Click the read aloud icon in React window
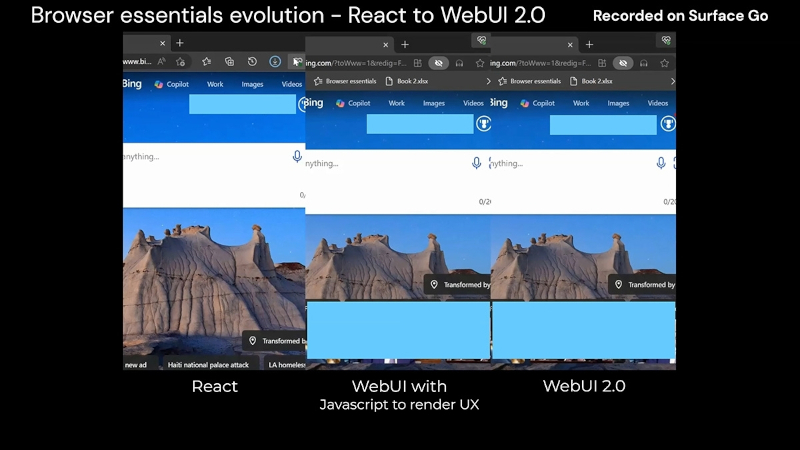This screenshot has width=800, height=450. click(x=161, y=62)
